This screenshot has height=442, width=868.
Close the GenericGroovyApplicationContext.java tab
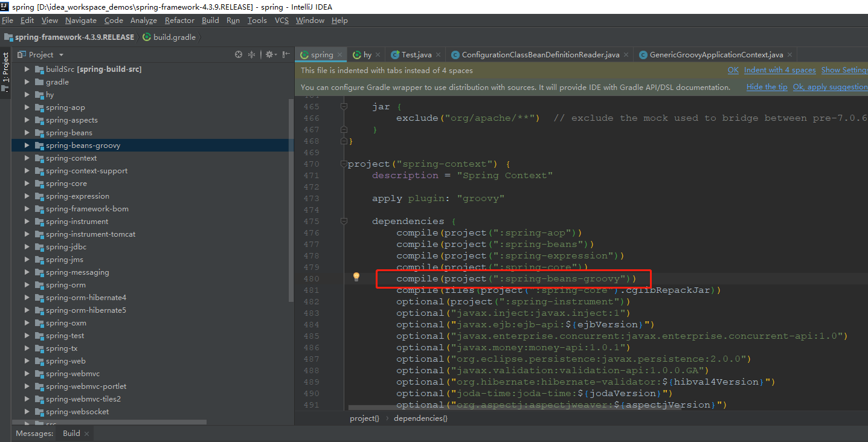pos(789,55)
